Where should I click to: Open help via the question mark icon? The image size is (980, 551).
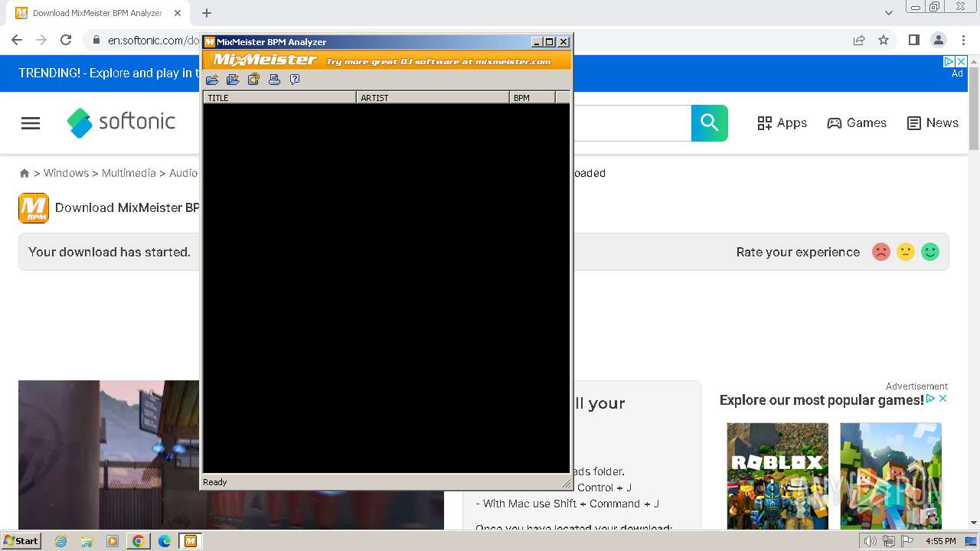[x=295, y=80]
